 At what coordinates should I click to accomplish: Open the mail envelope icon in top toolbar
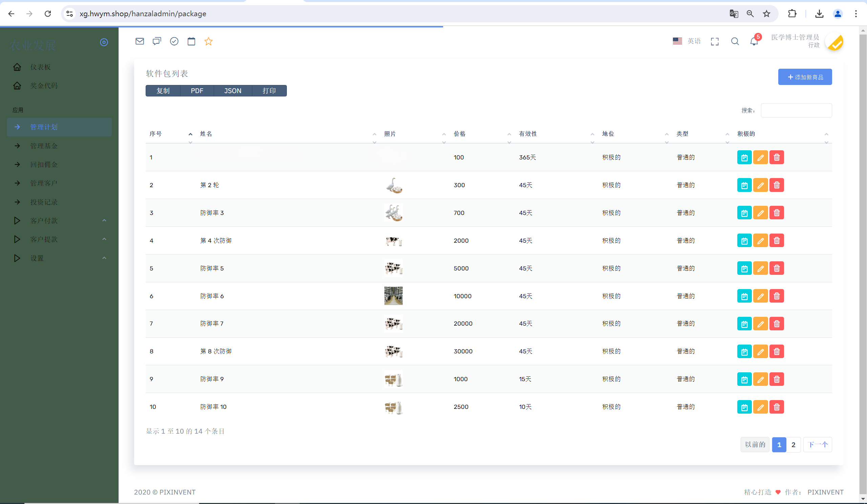click(x=139, y=41)
